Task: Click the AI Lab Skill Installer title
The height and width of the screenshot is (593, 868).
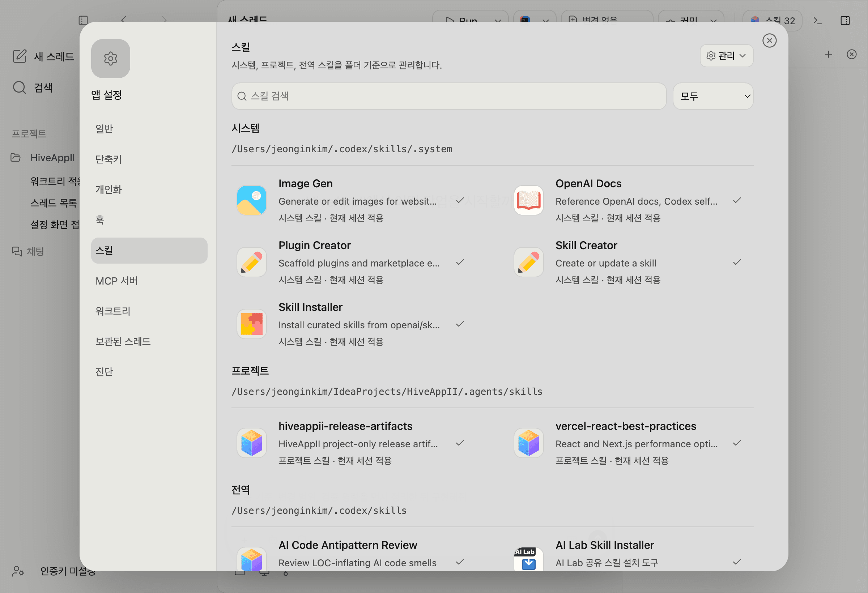Action: pos(605,545)
